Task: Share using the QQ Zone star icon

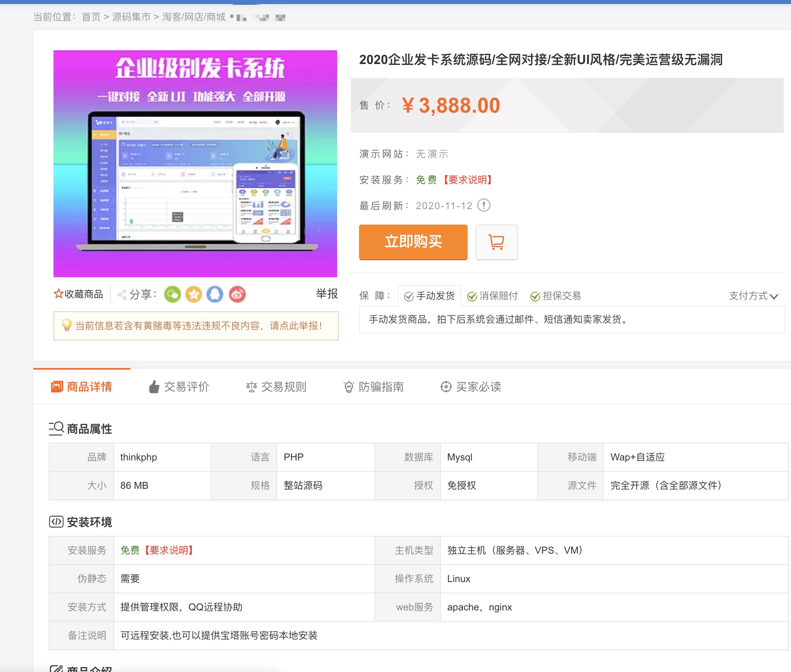Action: click(x=194, y=294)
